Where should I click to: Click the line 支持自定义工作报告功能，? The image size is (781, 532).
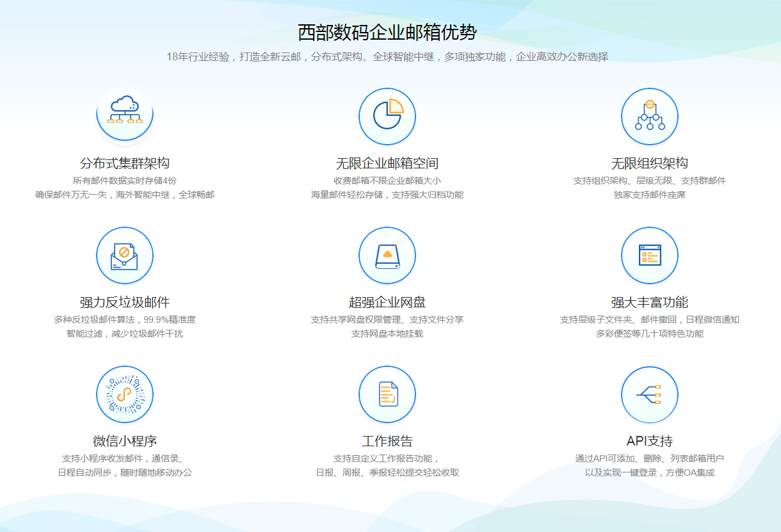tap(387, 458)
